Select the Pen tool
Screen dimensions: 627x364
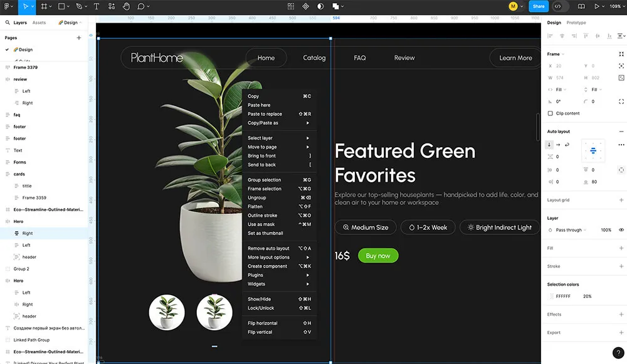(79, 6)
